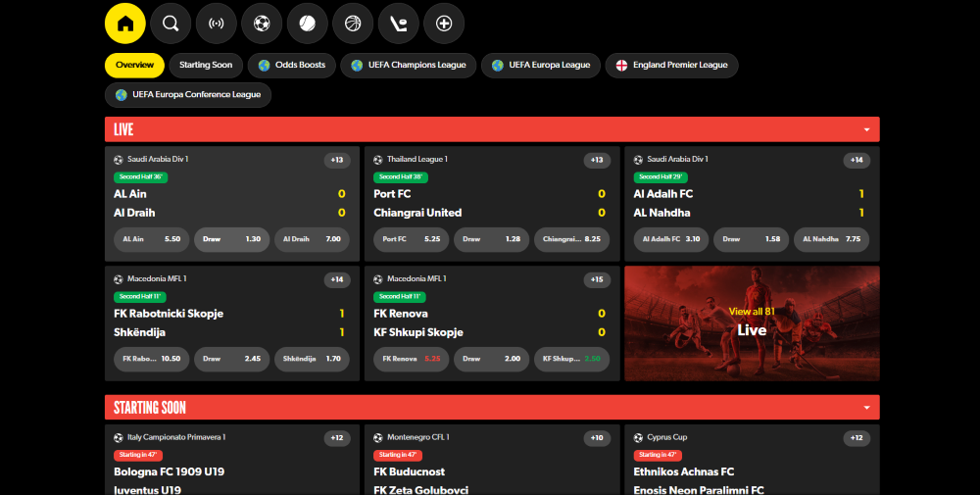Image resolution: width=980 pixels, height=495 pixels.
Task: Click Macedonia MFL 1 label above FK Renova
Action: [x=416, y=278]
